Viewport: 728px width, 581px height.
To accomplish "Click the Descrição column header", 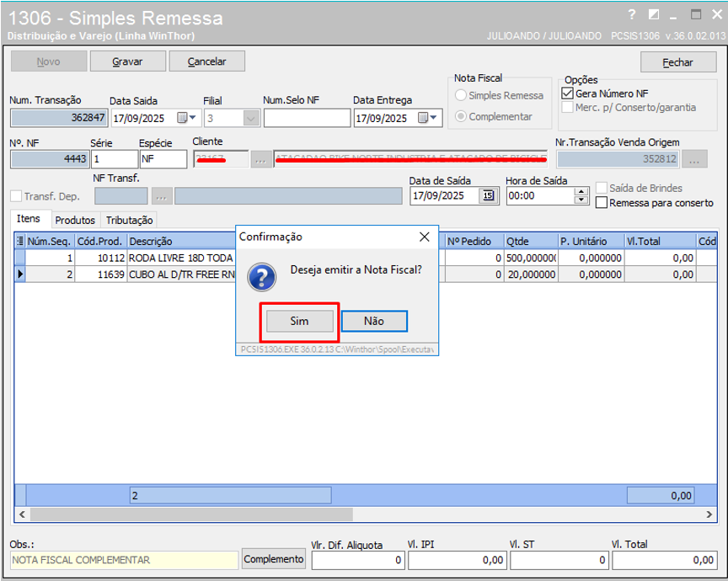I will (181, 242).
